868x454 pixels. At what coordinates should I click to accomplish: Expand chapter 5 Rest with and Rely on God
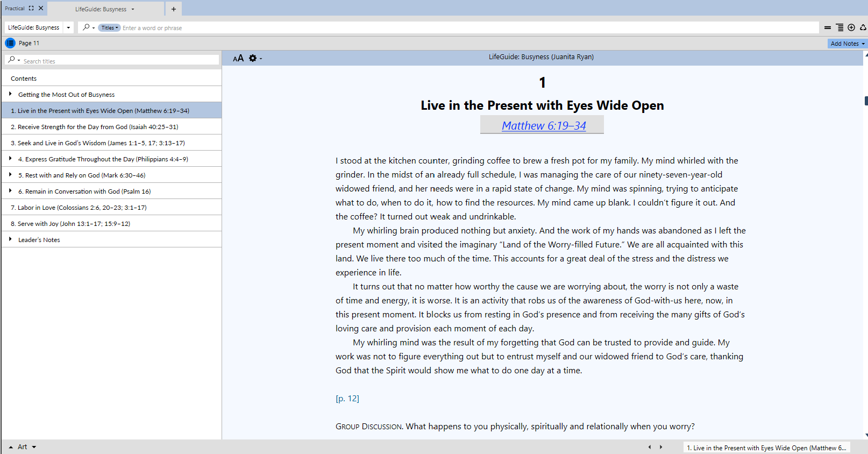(10, 175)
